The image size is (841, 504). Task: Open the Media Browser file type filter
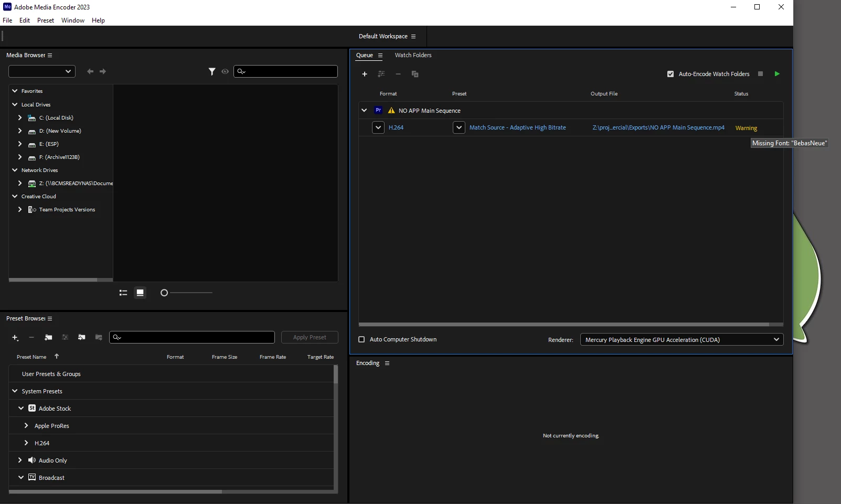click(212, 71)
